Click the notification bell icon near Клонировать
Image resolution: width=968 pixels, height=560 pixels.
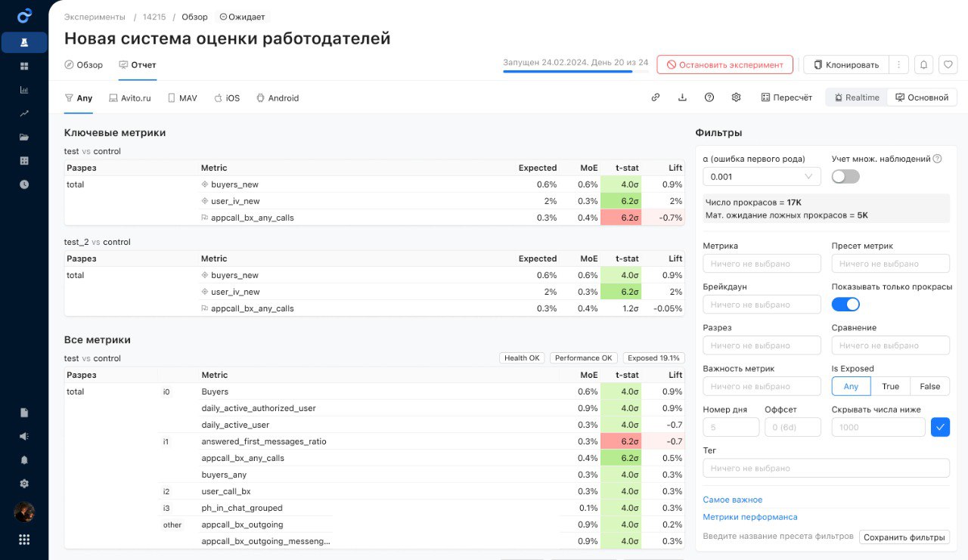pyautogui.click(x=923, y=65)
